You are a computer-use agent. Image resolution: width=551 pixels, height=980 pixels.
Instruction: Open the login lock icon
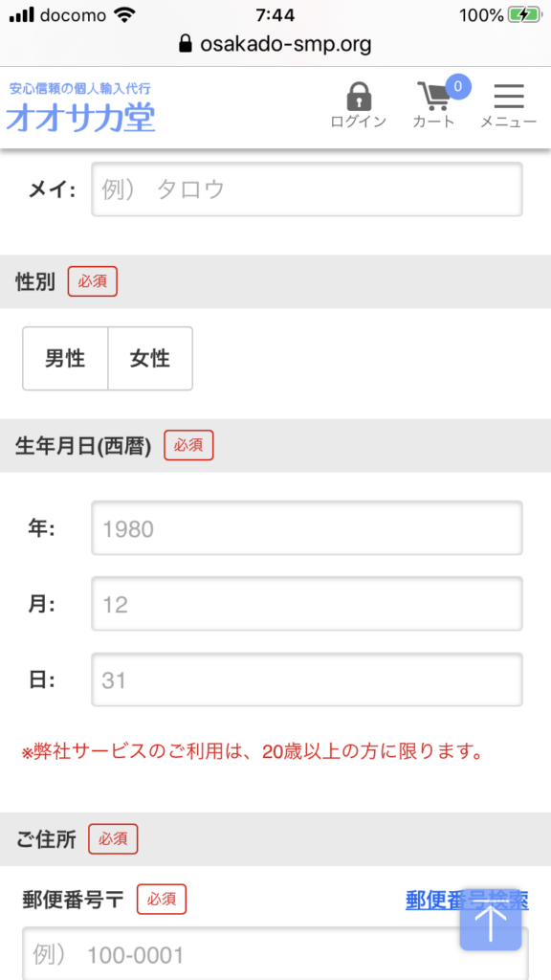[x=359, y=97]
